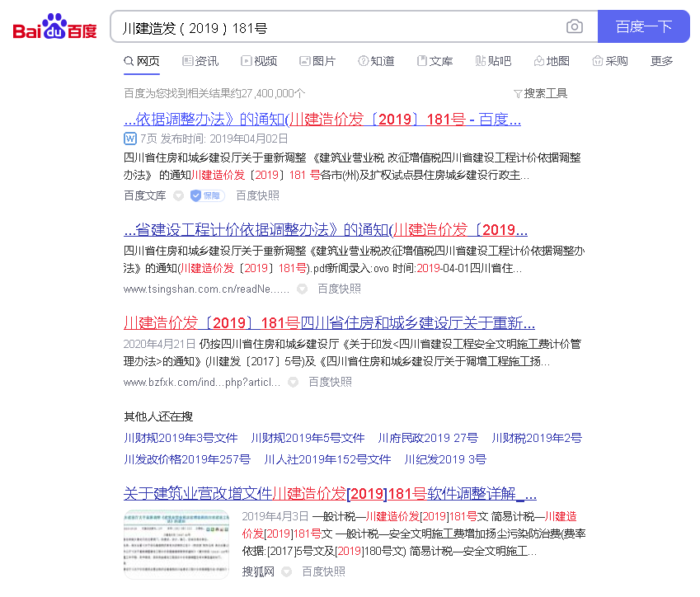Image resolution: width=700 pixels, height=597 pixels.
Task: Go to the 贴吧 tab
Action: (x=493, y=61)
